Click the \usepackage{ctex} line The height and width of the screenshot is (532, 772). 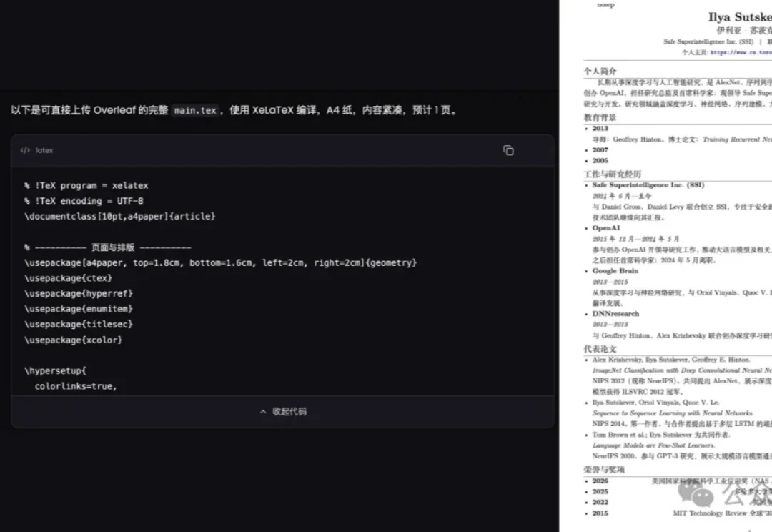[x=68, y=278]
